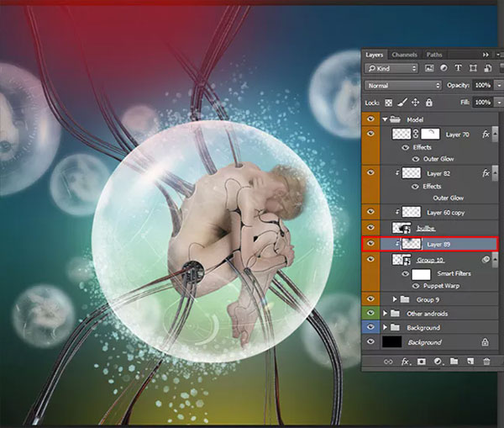Open the Opacity slider arrow
The image size is (504, 428).
(x=498, y=86)
